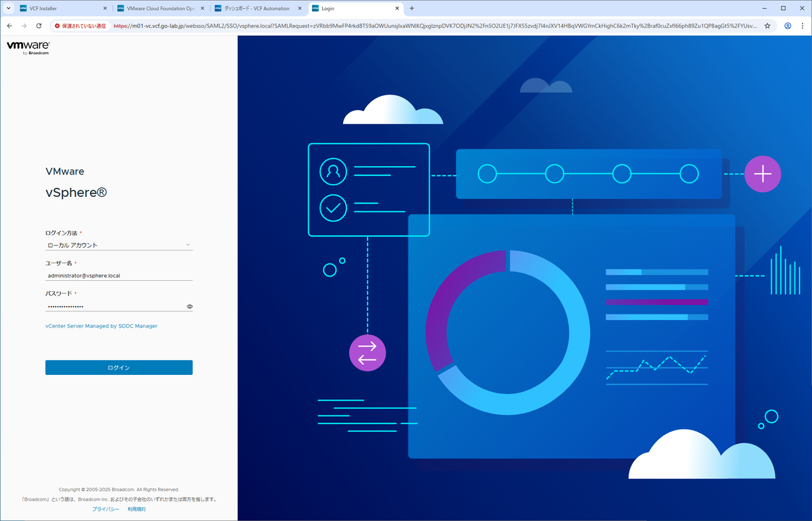The image size is (812, 521).
Task: Open the login method dropdown
Action: point(119,245)
